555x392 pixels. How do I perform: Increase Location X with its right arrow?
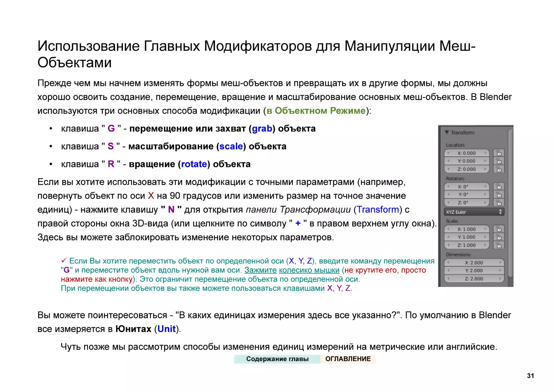tap(485, 153)
